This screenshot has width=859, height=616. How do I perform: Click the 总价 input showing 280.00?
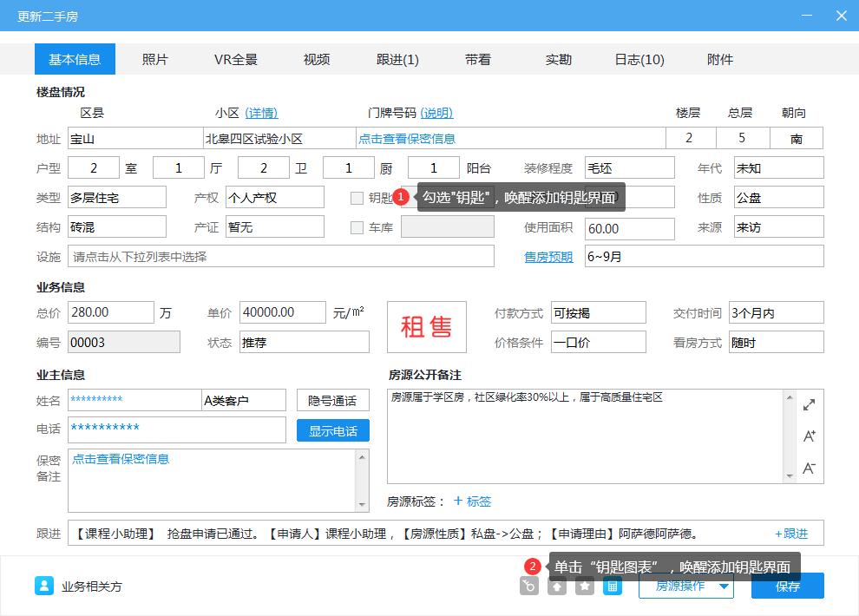111,311
